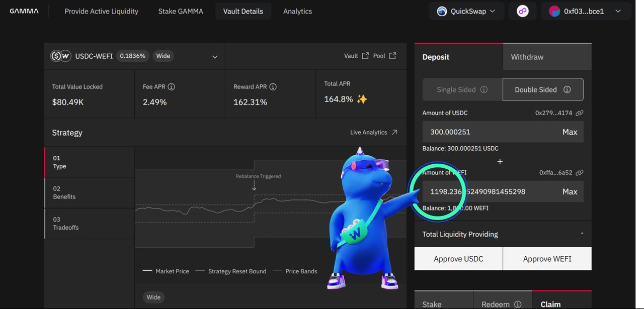Select Vault Details tab
Screen dimensions: 644x309
coord(243,11)
